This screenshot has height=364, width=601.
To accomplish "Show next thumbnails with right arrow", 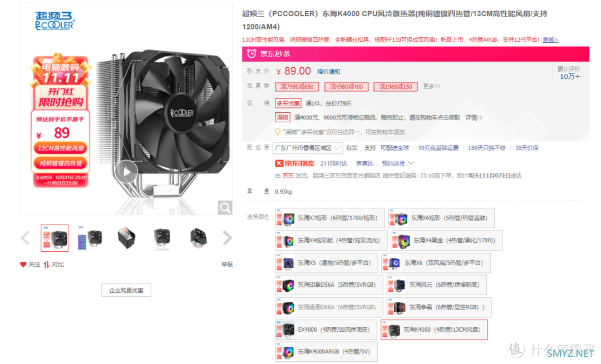I will click(227, 238).
